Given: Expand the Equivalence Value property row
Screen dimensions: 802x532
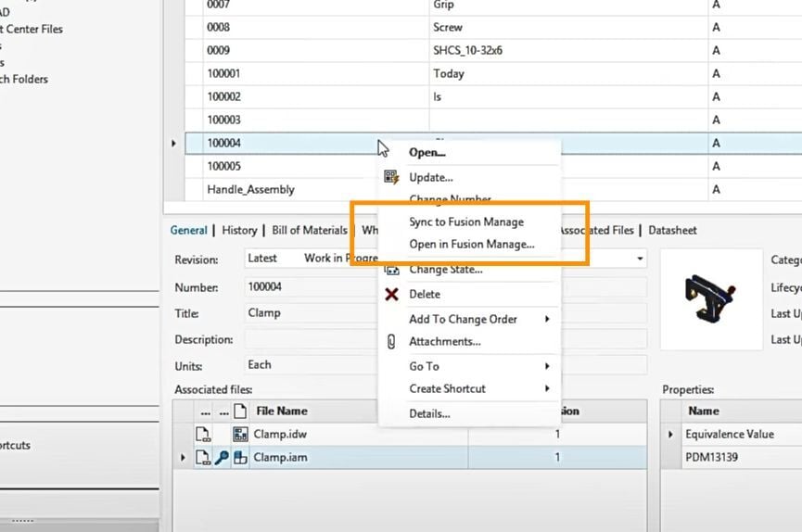Looking at the screenshot, I should [x=670, y=435].
